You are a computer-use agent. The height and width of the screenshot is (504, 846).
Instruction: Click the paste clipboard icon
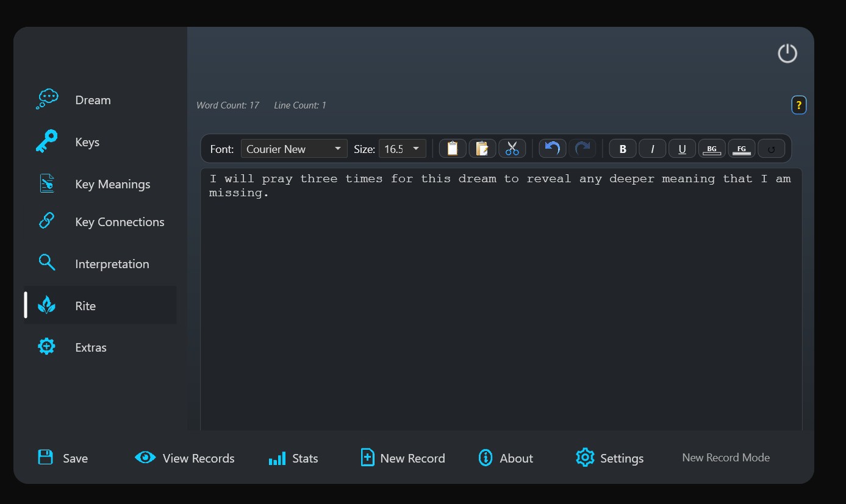pyautogui.click(x=482, y=149)
